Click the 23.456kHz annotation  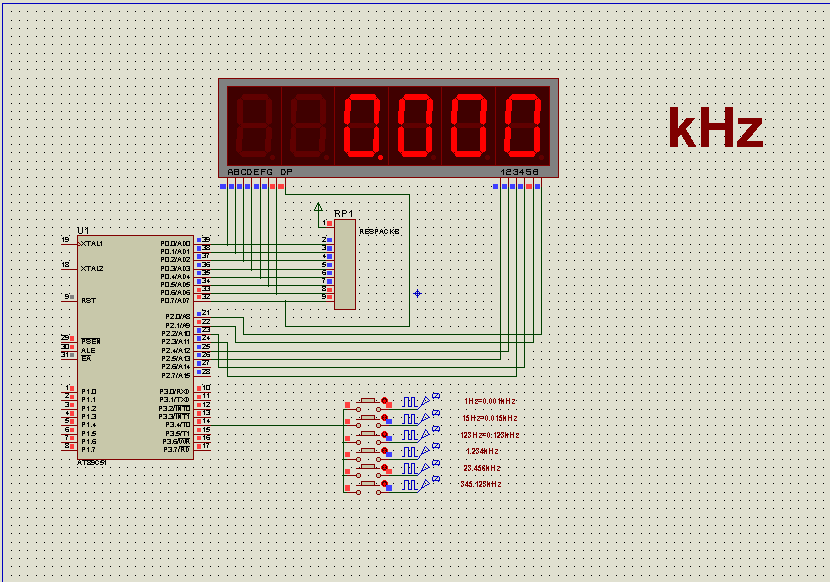(x=482, y=468)
